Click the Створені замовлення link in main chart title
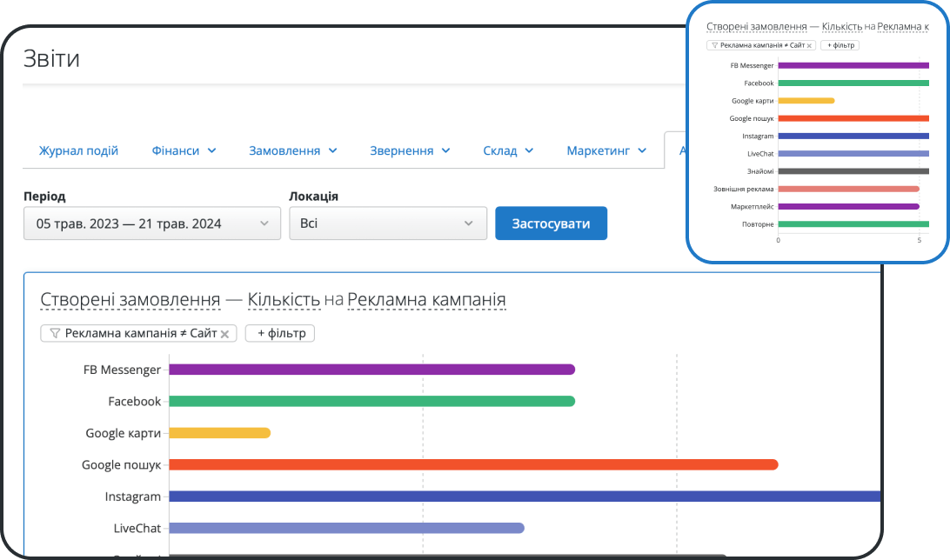 130,300
